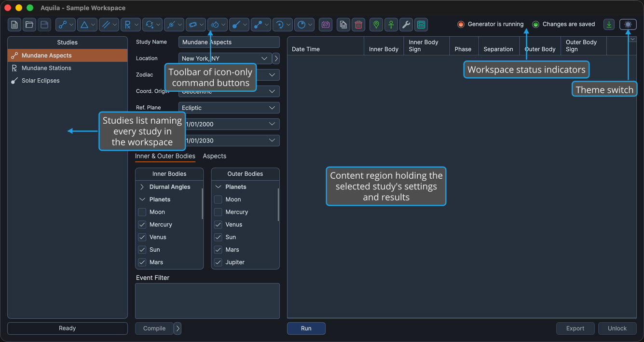
Task: Open a workspace with the folder icon
Action: (x=29, y=25)
